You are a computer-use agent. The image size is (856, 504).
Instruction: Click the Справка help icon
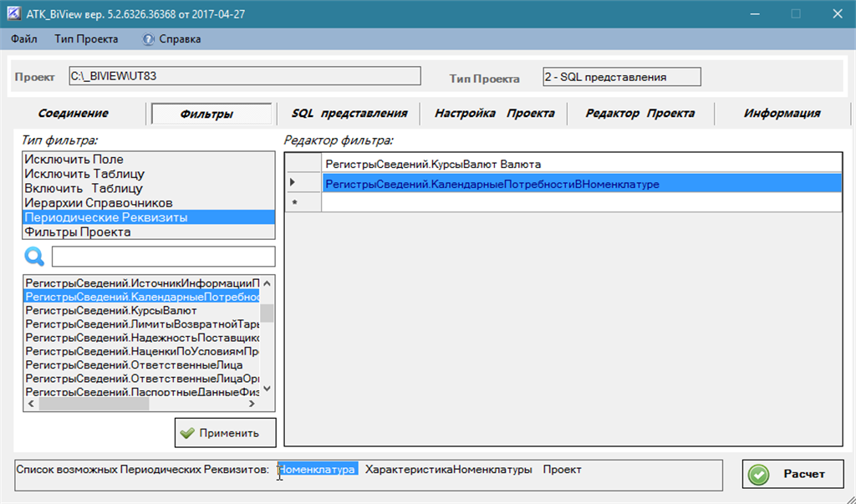(x=148, y=39)
